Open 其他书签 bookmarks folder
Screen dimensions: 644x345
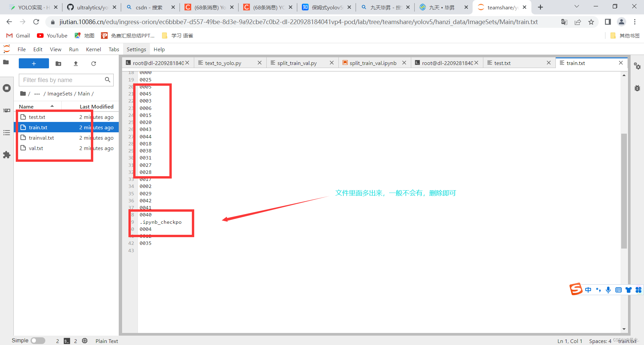click(x=626, y=36)
